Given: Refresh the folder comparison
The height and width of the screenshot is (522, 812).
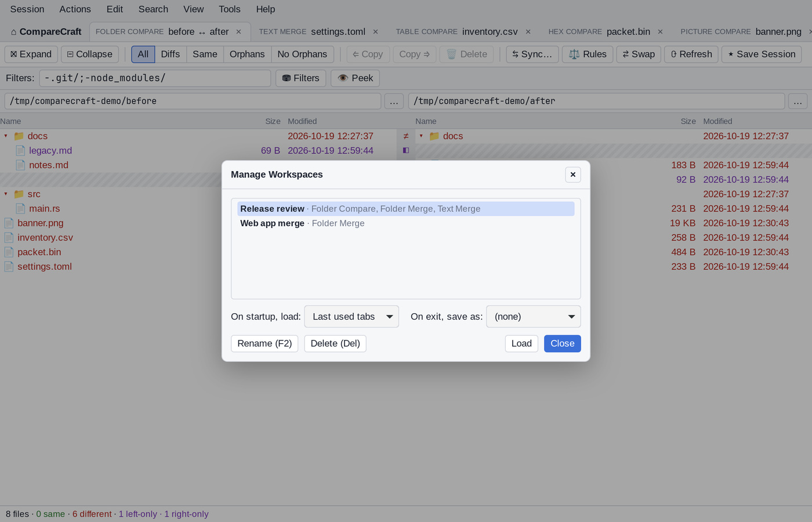Looking at the screenshot, I should point(691,54).
